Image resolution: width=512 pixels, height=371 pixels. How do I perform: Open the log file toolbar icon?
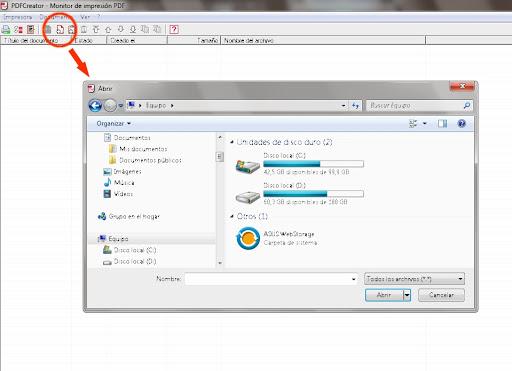coord(30,30)
